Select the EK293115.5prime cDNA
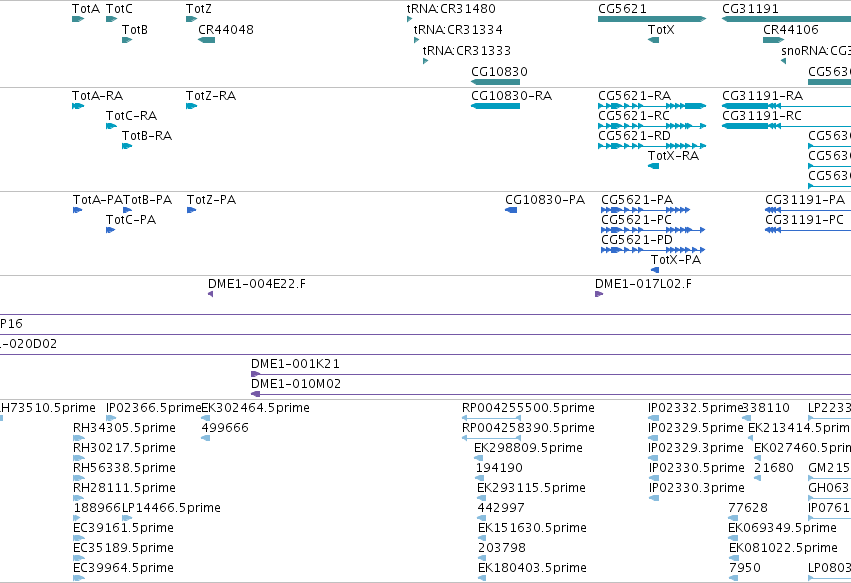 pos(481,498)
